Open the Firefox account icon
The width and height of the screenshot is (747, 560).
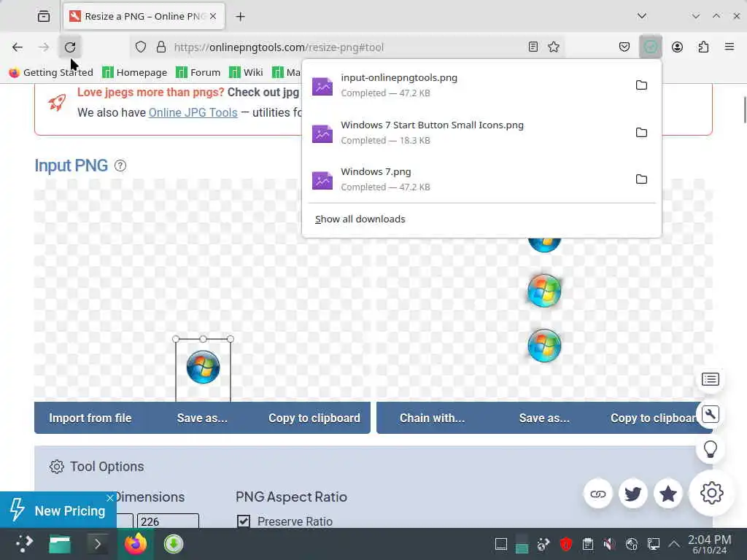click(x=677, y=47)
